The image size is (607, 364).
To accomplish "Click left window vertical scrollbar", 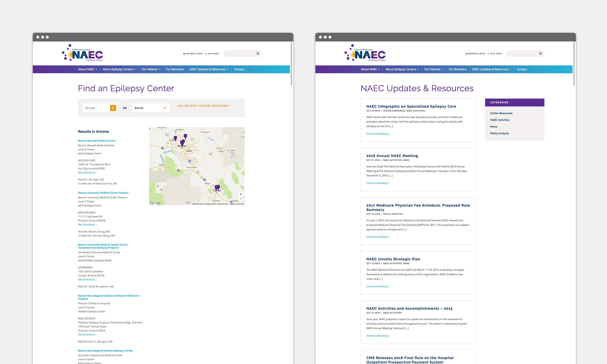I will pyautogui.click(x=291, y=64).
